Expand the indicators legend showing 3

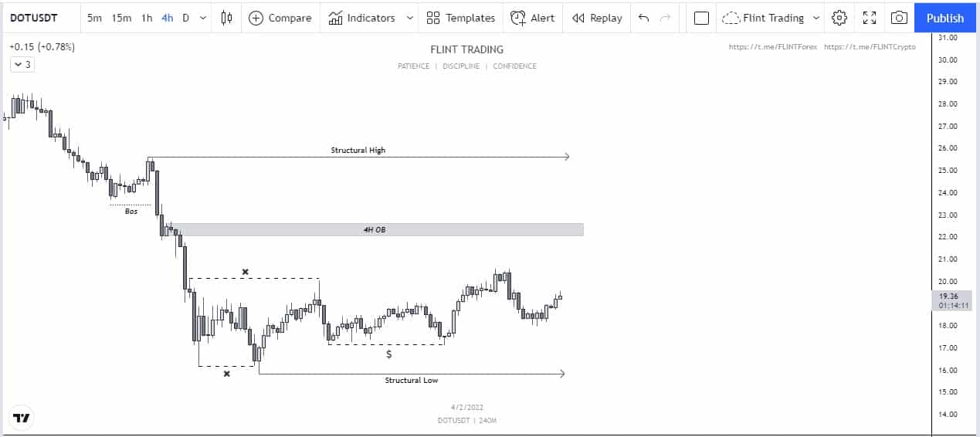(22, 65)
